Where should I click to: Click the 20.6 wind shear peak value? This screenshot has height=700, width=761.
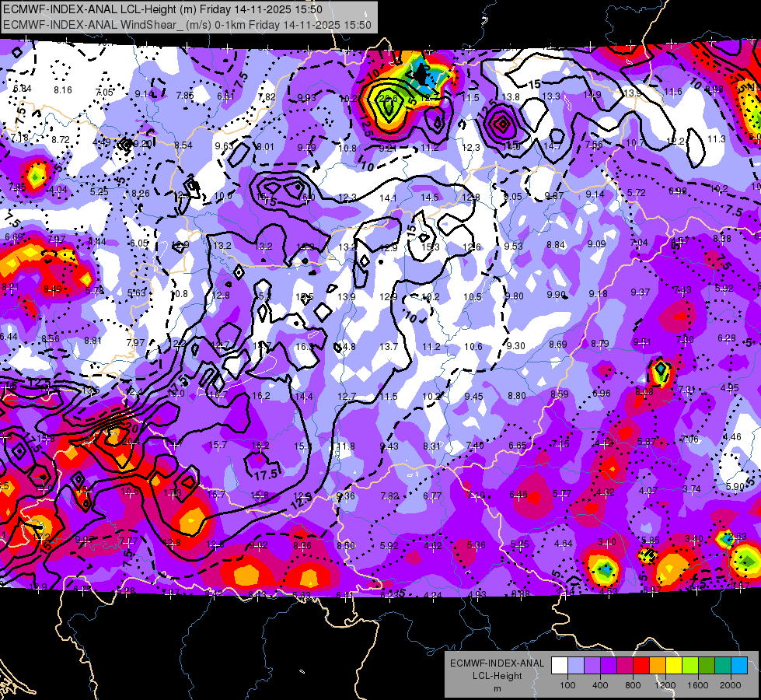pyautogui.click(x=388, y=99)
